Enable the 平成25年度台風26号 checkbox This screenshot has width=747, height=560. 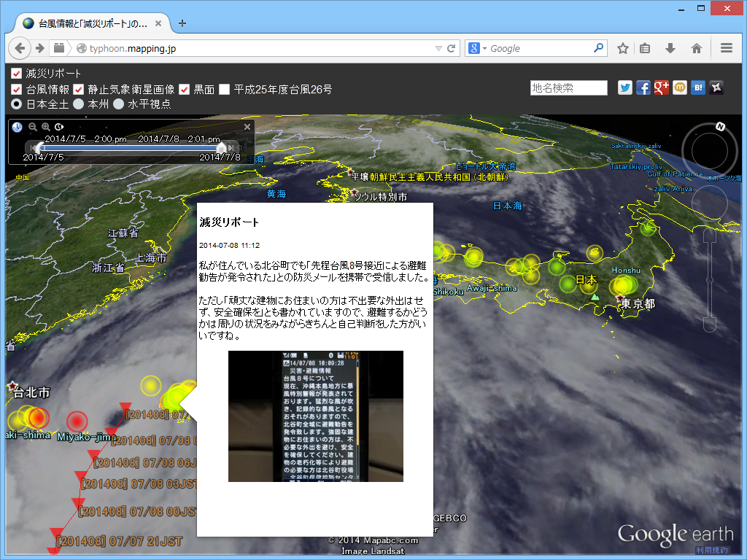224,89
